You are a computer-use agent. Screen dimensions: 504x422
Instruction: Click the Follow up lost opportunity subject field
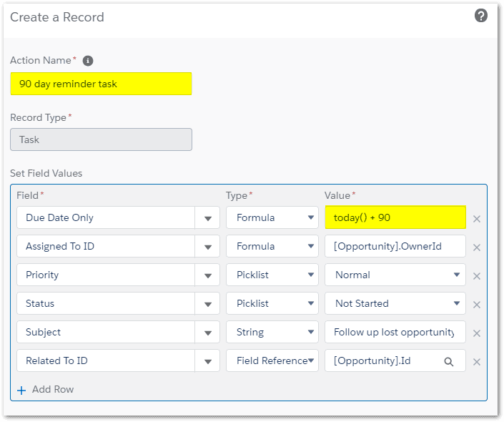pos(395,332)
